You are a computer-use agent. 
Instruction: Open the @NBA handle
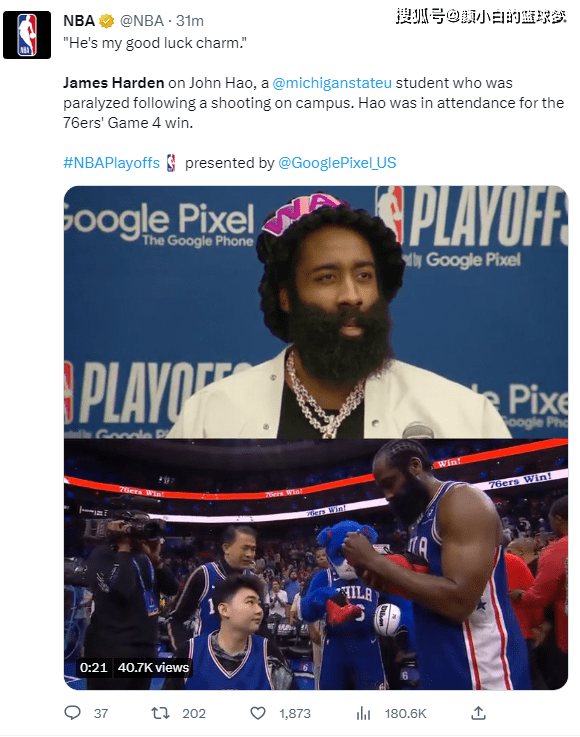coord(142,21)
